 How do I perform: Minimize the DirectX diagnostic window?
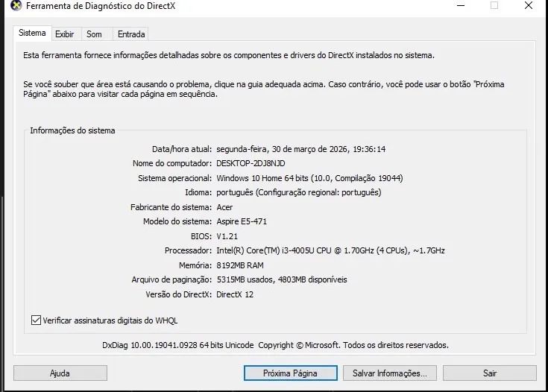click(461, 6)
